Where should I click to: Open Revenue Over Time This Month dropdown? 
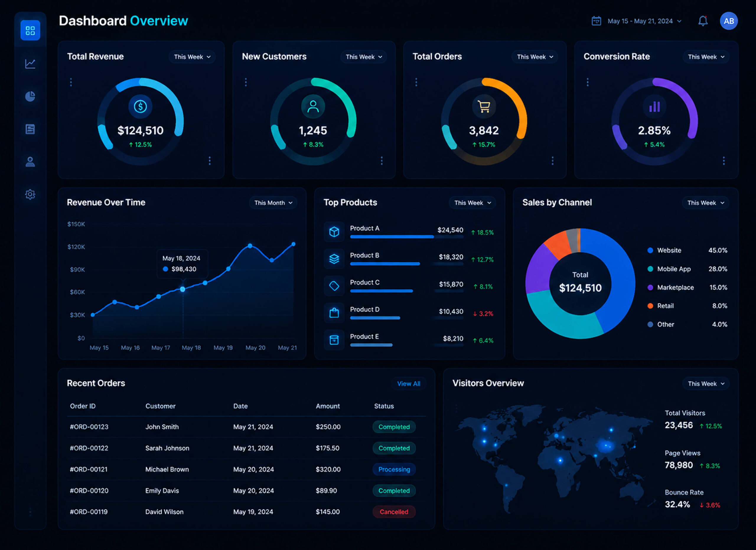(x=273, y=203)
